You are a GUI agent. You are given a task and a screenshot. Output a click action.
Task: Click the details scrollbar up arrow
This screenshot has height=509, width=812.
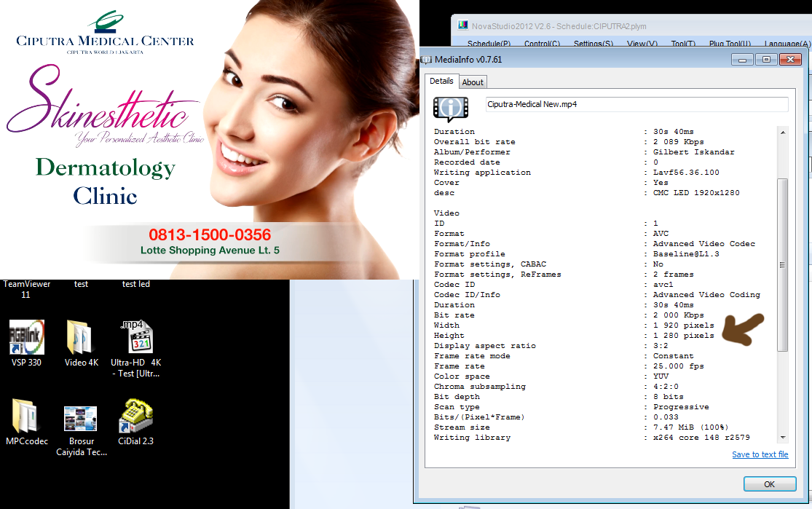click(783, 132)
